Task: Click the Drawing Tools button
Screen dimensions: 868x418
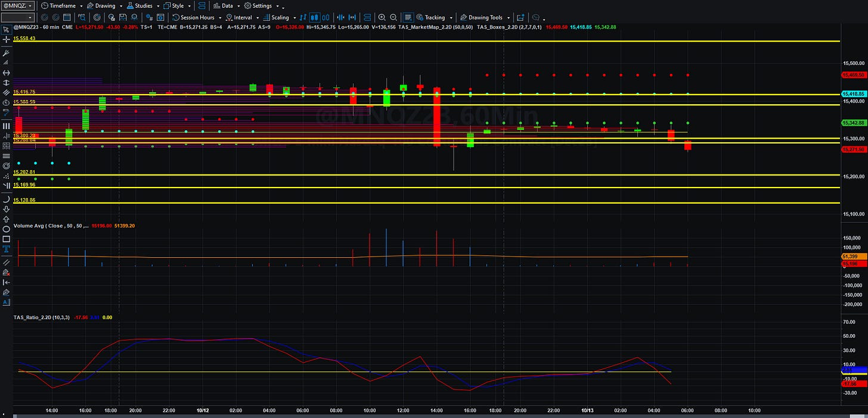Action: [x=485, y=17]
